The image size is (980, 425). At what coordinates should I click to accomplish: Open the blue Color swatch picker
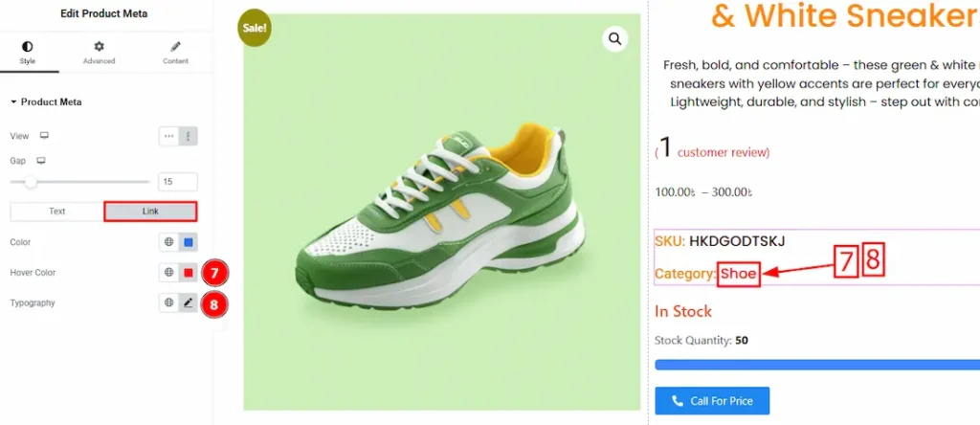(189, 242)
